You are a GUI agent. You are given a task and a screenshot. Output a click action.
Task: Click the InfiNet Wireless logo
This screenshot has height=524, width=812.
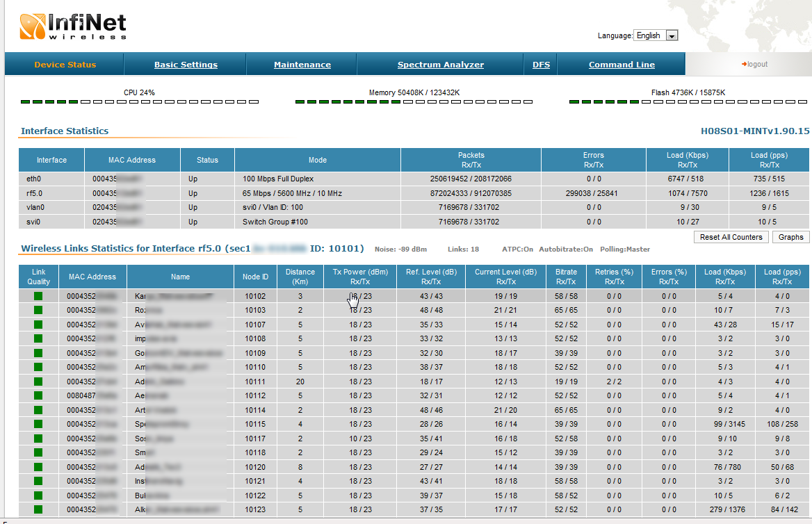point(73,26)
